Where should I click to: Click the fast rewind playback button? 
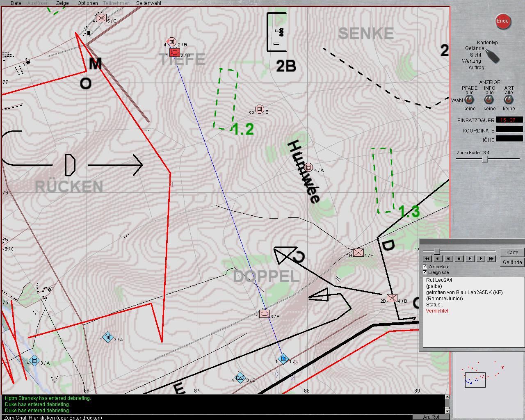427,259
